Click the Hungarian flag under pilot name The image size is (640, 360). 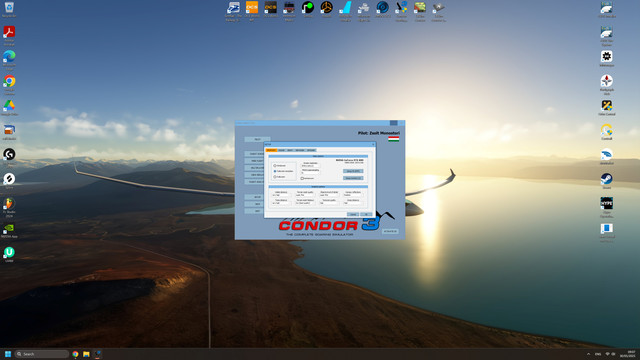[x=393, y=139]
